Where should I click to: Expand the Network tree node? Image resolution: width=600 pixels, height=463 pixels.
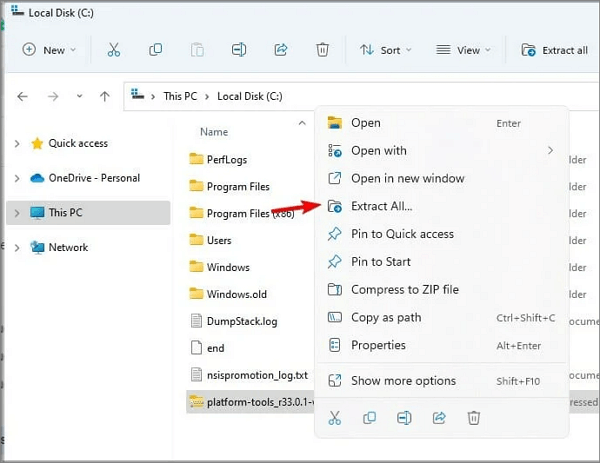coord(17,248)
